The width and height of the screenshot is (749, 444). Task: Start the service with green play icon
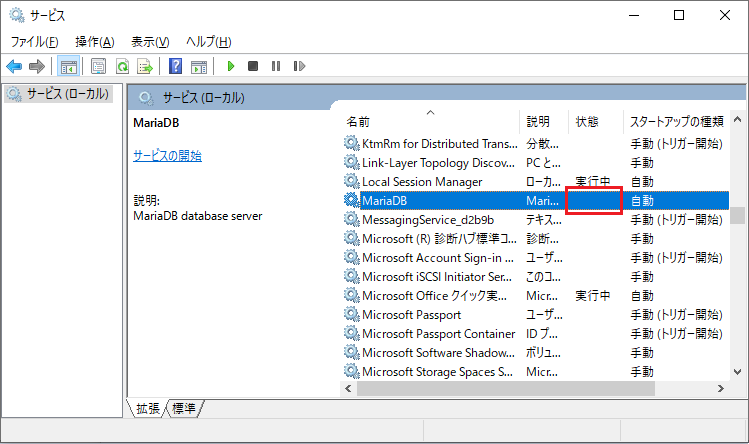(x=231, y=66)
